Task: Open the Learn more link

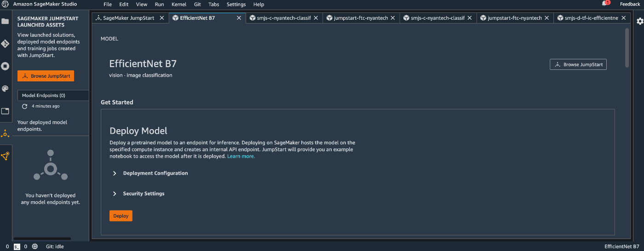Action: tap(241, 156)
